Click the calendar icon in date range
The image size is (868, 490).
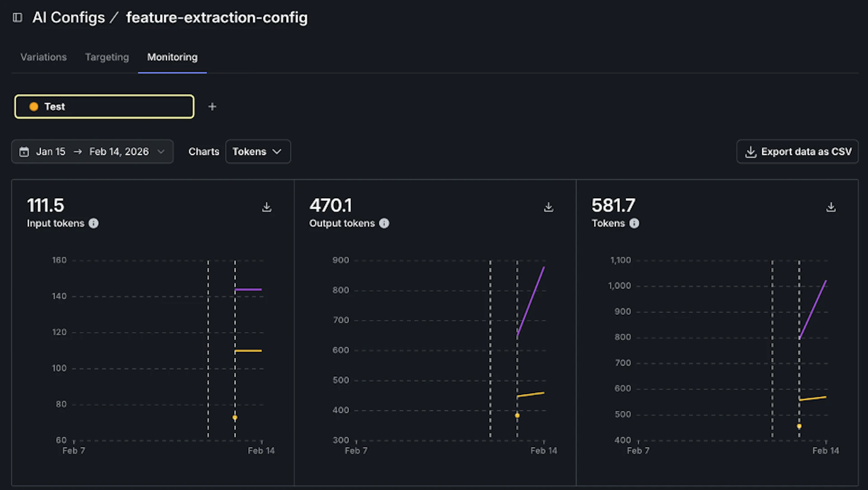pos(24,152)
